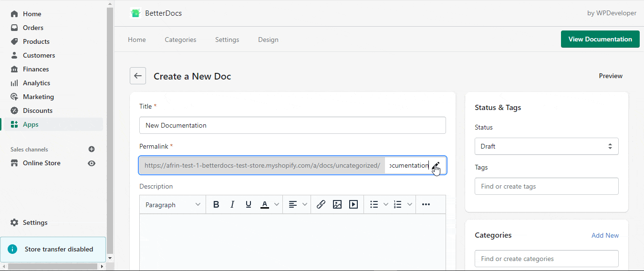The width and height of the screenshot is (644, 271).
Task: Click Add New category link
Action: 605,235
